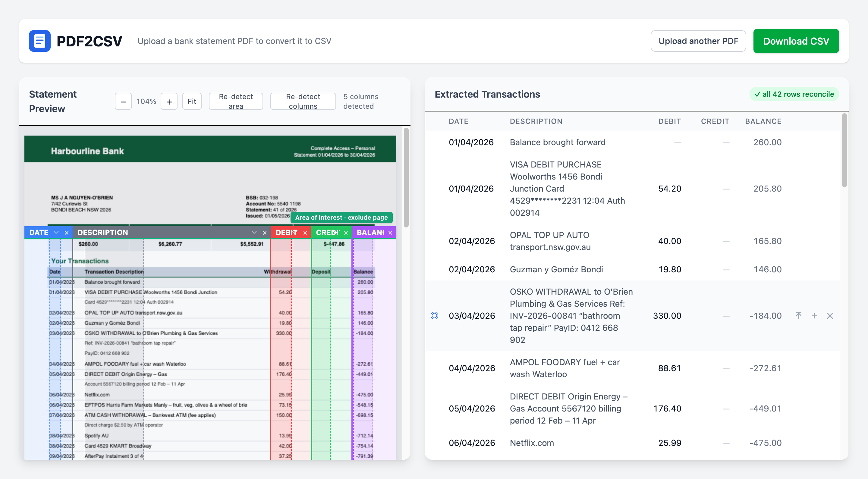Click ATM CASH WITHDRAWAL line in preview
868x479 pixels.
coord(150,415)
